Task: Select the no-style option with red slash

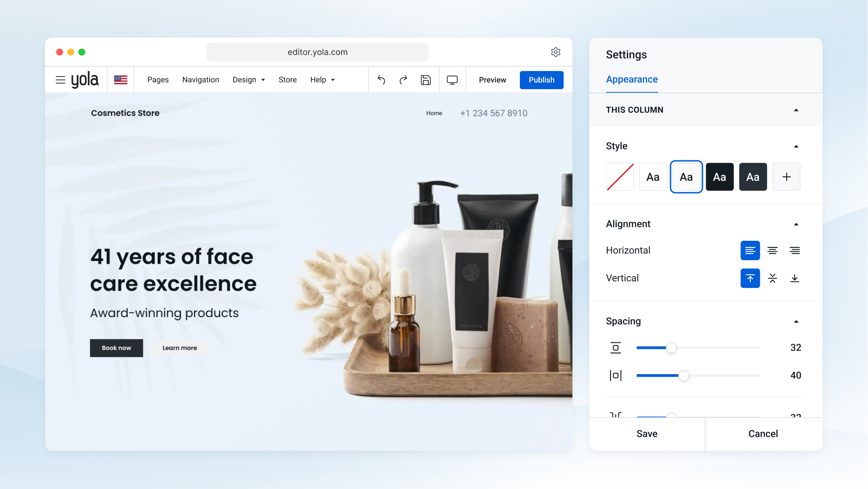Action: coord(620,177)
